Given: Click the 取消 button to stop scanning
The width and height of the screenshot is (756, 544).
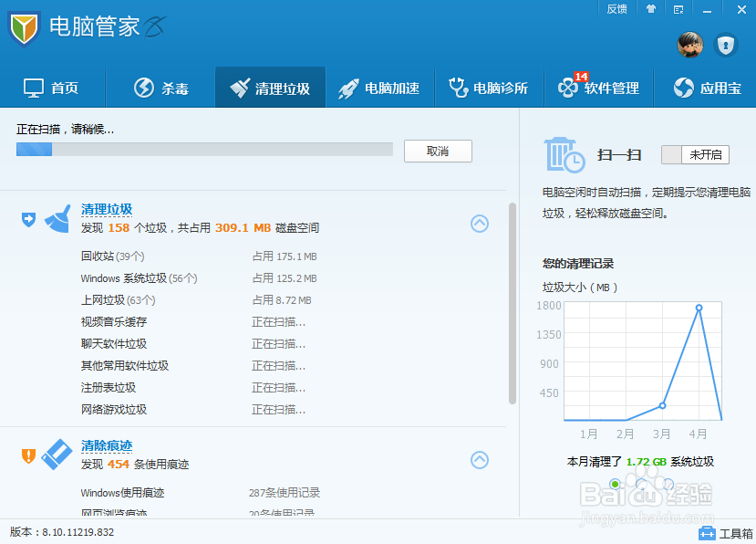Looking at the screenshot, I should tap(438, 152).
